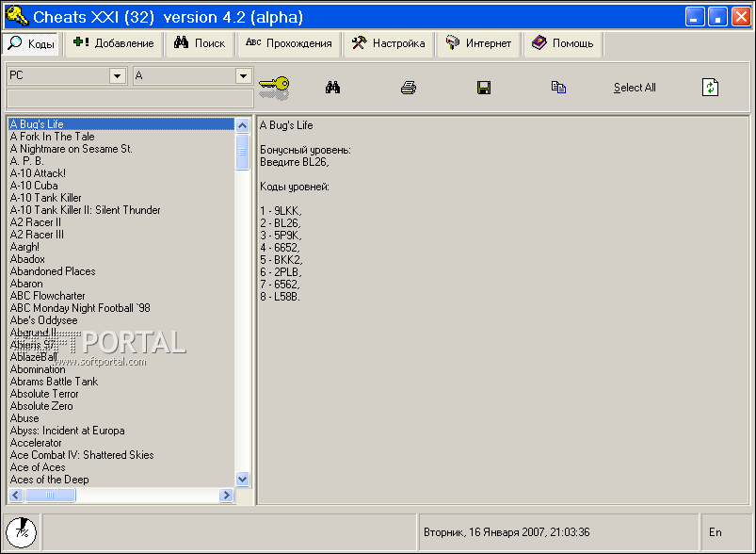Select Abomination in the game list
The height and width of the screenshot is (554, 756).
pos(121,369)
